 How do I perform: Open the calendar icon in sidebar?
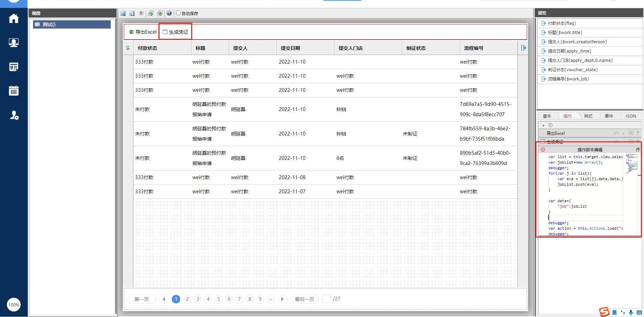14,91
